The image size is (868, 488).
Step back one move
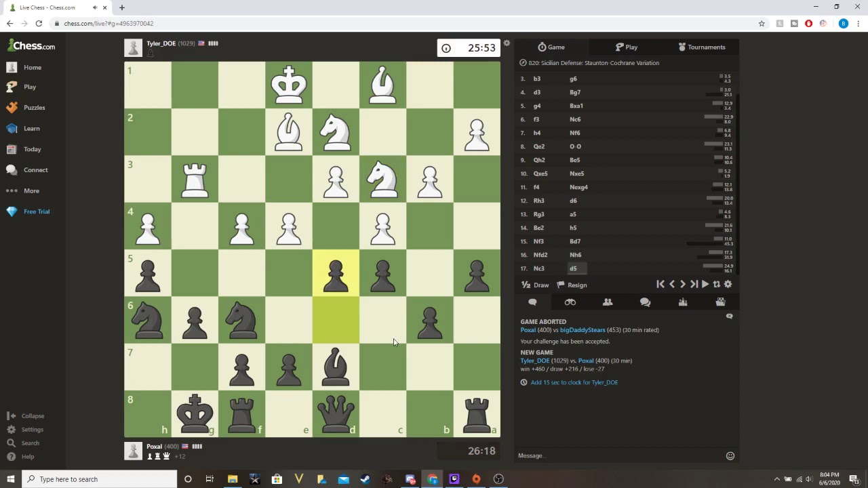pyautogui.click(x=672, y=285)
